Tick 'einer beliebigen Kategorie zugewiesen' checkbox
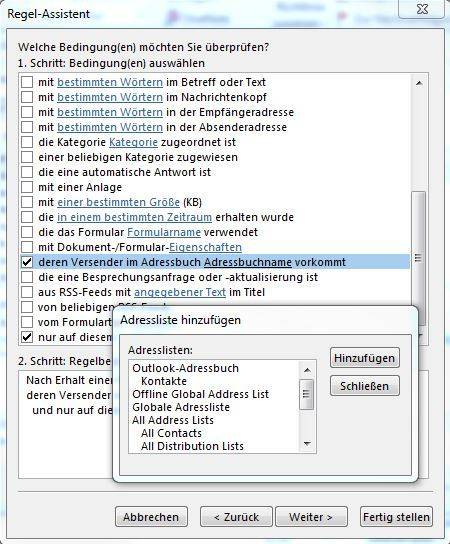The image size is (450, 544). (27, 157)
